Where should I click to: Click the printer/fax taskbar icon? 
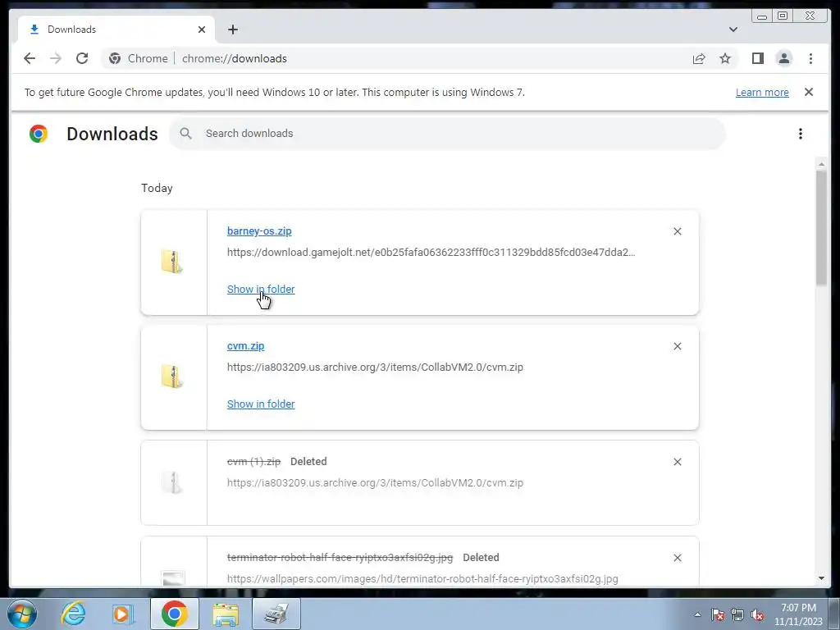[276, 614]
